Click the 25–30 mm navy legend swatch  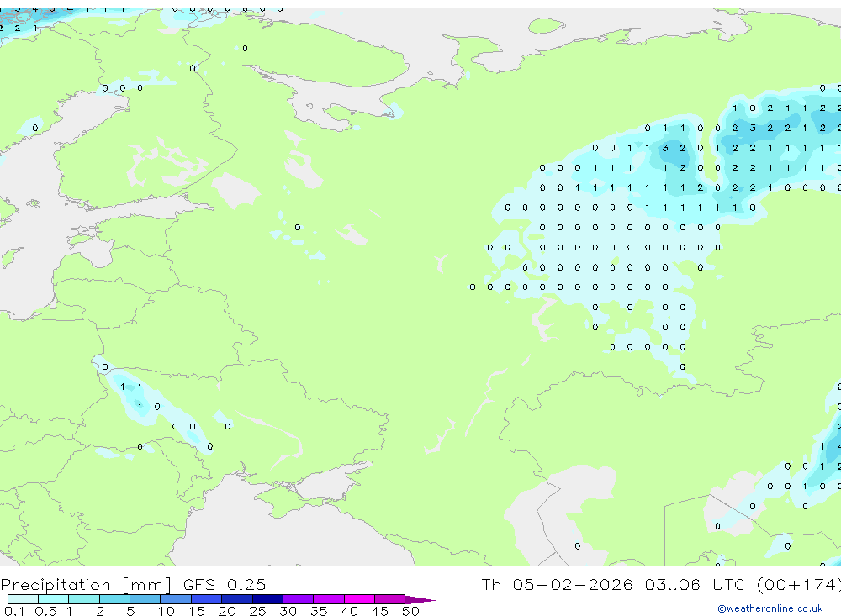[x=267, y=599]
